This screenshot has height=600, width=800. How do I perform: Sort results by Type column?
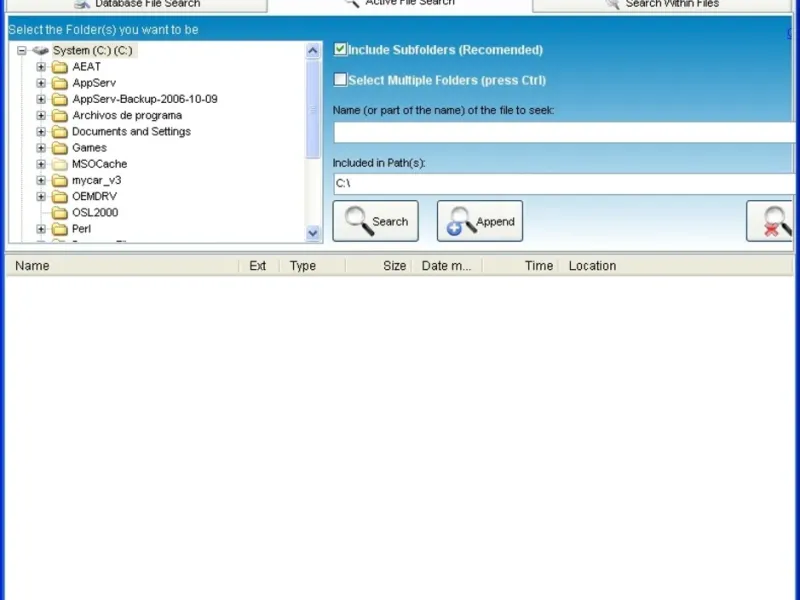(x=312, y=266)
